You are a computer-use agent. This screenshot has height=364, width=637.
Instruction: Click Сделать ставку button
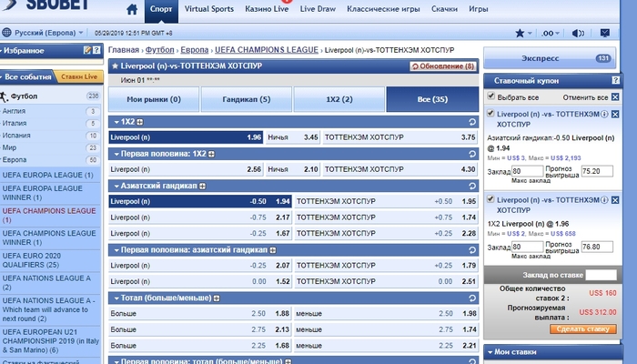pyautogui.click(x=583, y=329)
